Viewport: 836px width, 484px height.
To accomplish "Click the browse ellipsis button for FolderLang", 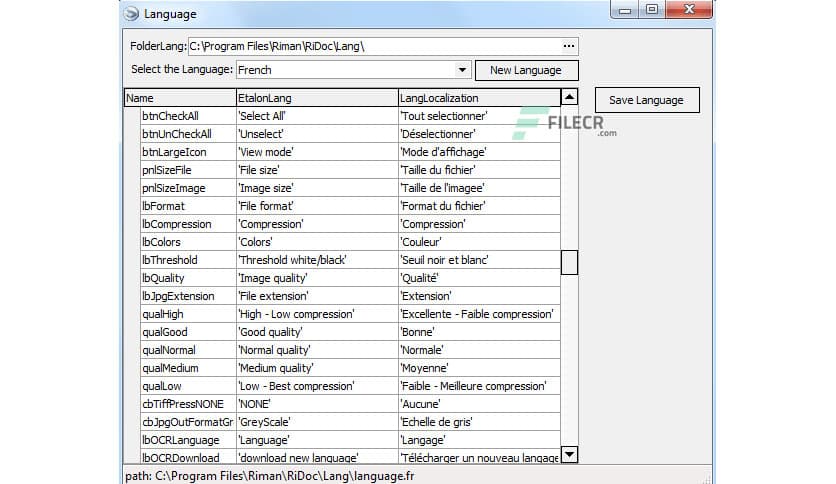I will pos(569,46).
